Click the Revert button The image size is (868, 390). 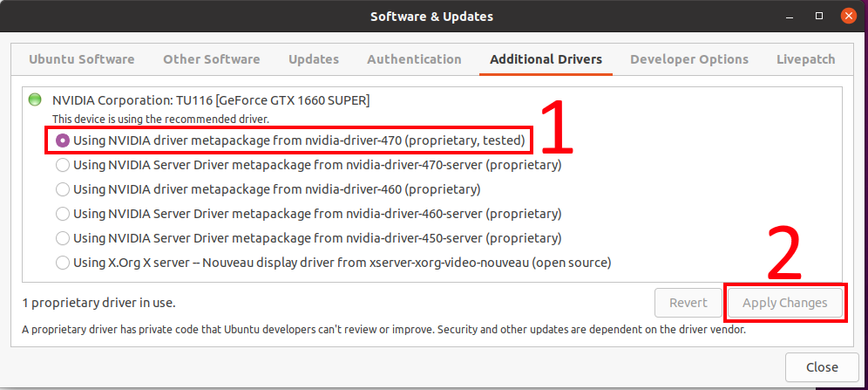[x=688, y=303]
